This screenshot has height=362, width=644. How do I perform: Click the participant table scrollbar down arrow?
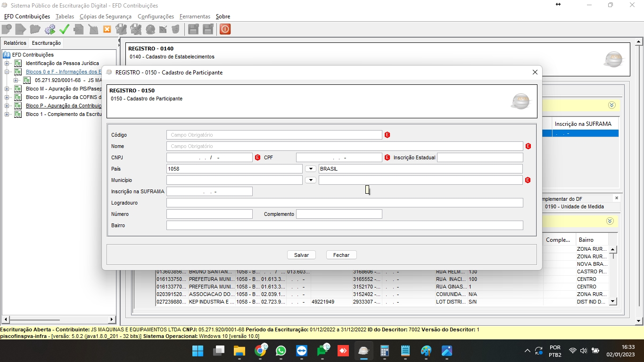pyautogui.click(x=613, y=301)
